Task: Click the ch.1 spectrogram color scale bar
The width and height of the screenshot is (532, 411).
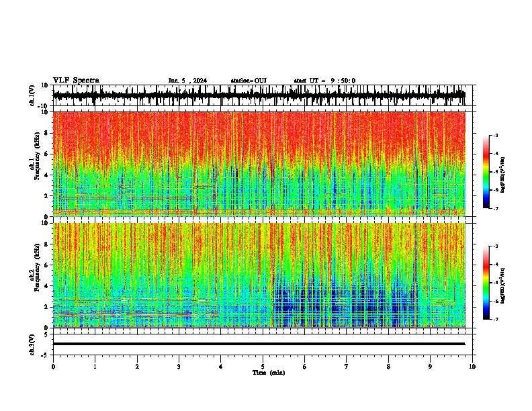Action: pyautogui.click(x=486, y=172)
